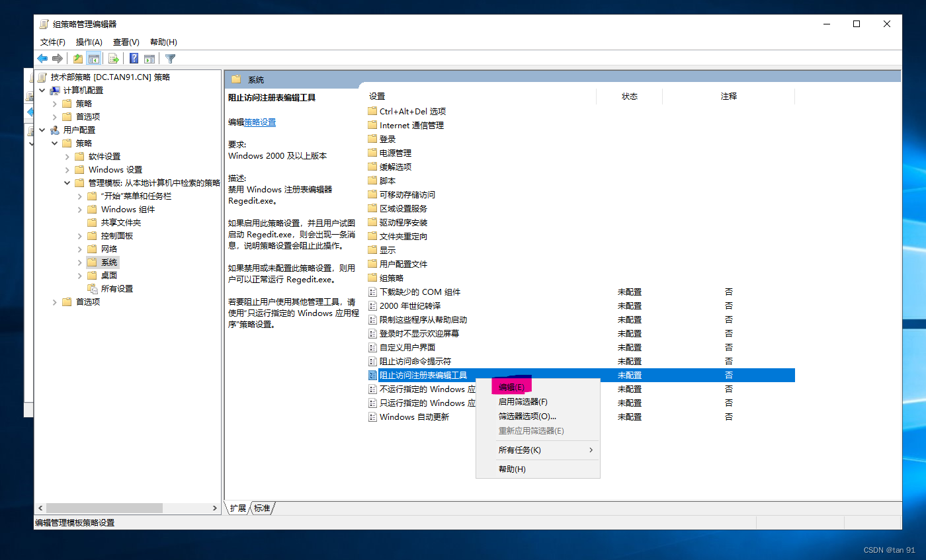The image size is (926, 560).
Task: Click the setting icon of Windows 自动更新
Action: (x=372, y=417)
